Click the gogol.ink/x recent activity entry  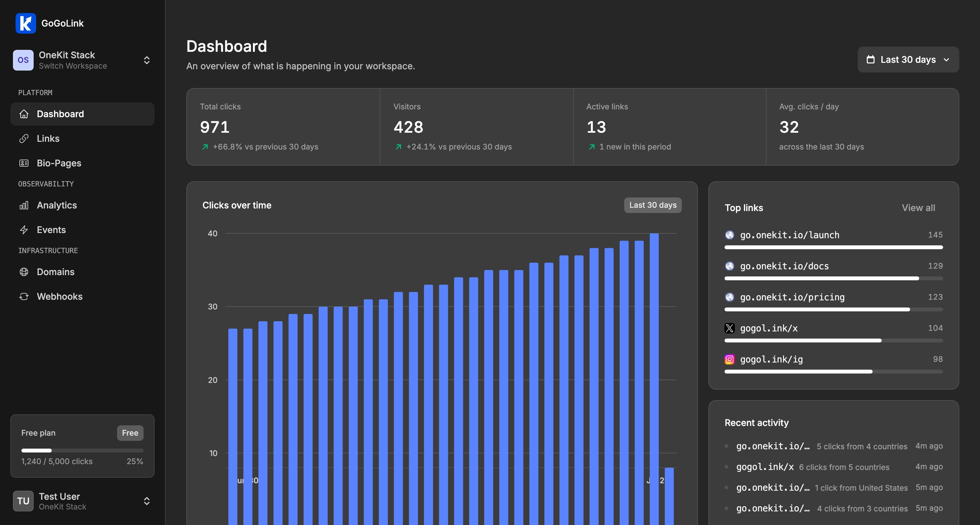[833, 467]
